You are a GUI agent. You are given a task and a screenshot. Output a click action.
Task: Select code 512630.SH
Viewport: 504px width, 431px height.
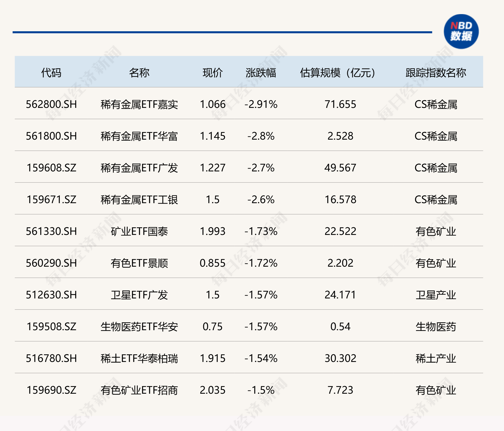coord(51,295)
